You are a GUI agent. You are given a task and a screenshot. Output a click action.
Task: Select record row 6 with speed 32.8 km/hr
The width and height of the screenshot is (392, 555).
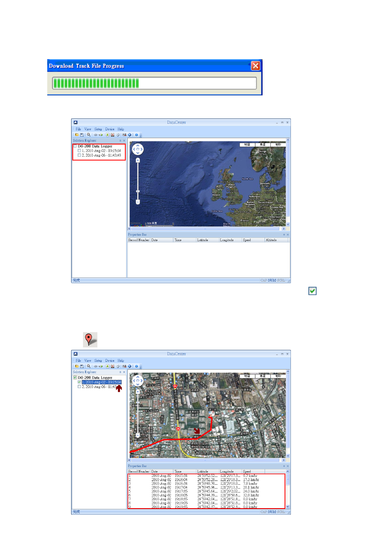coord(206,495)
